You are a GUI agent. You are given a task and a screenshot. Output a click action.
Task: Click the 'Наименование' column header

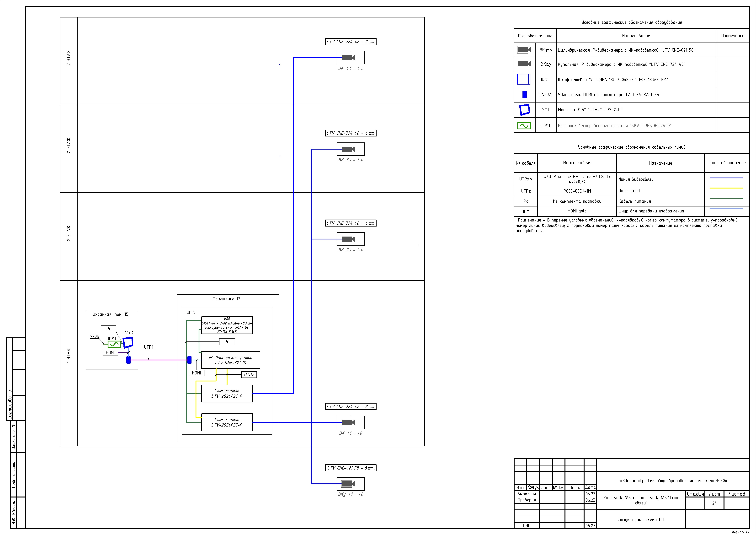(636, 36)
